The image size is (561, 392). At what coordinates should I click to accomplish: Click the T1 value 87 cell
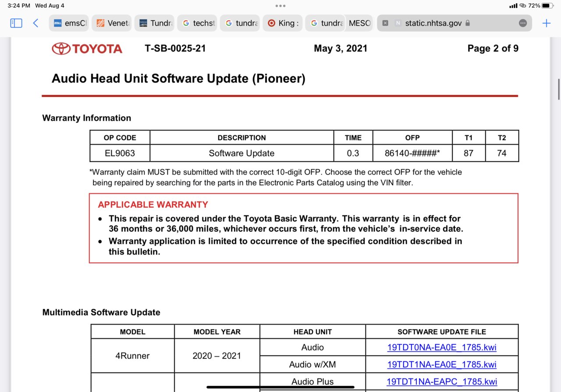point(469,153)
